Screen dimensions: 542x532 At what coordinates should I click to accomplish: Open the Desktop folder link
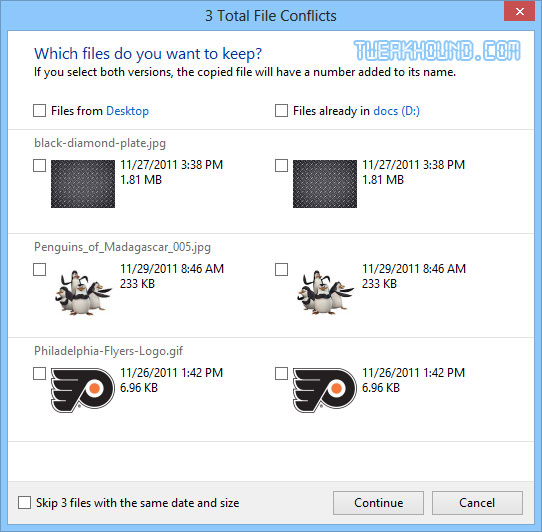128,111
